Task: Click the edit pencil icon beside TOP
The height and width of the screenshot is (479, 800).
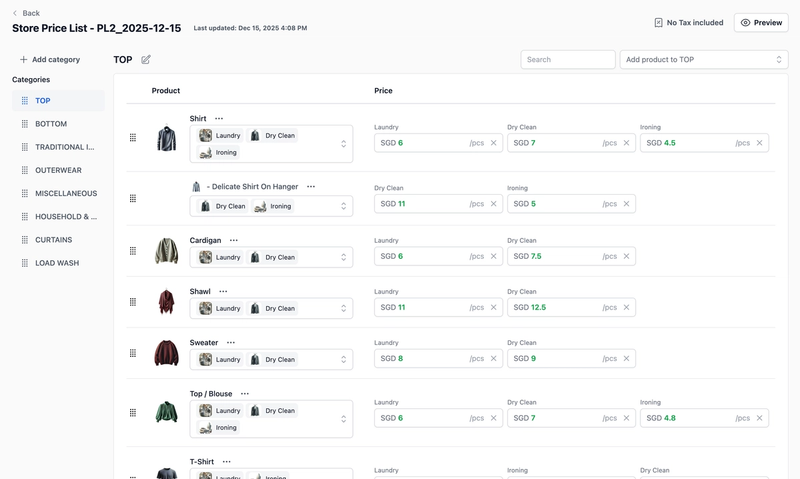Action: tap(146, 60)
